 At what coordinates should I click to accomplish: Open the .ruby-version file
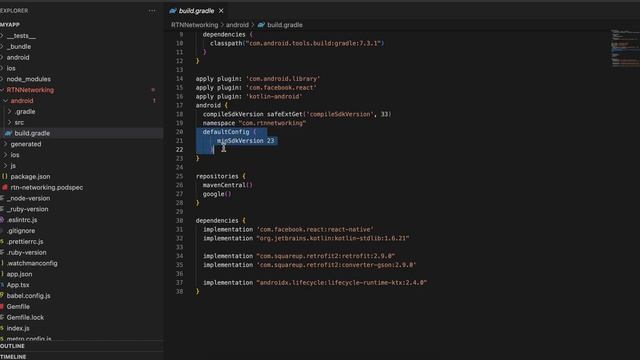pos(27,252)
